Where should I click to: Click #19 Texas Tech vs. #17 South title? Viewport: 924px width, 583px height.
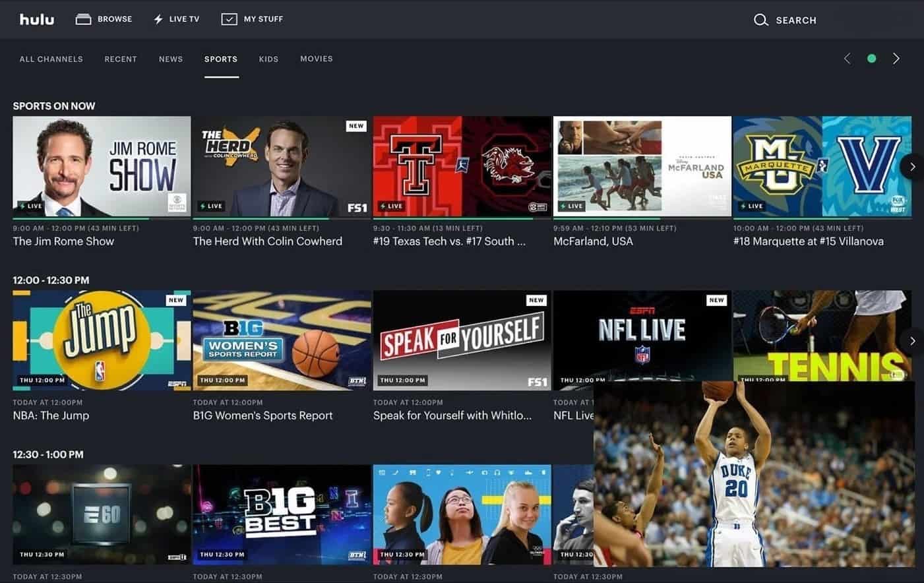(x=449, y=241)
